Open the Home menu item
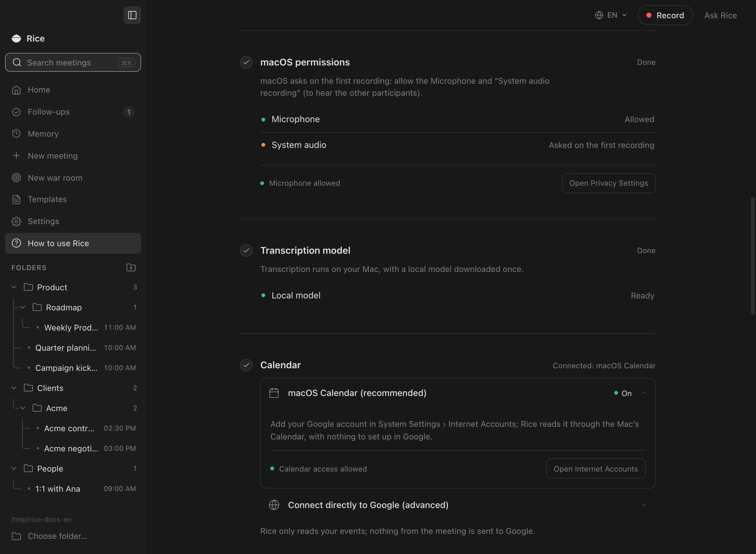This screenshot has height=554, width=756. pos(73,90)
